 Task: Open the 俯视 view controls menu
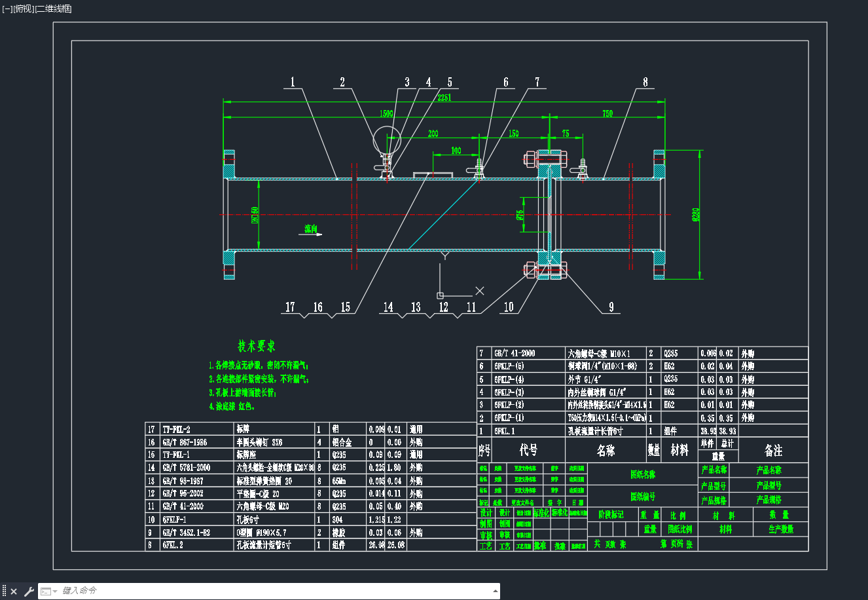[x=23, y=9]
